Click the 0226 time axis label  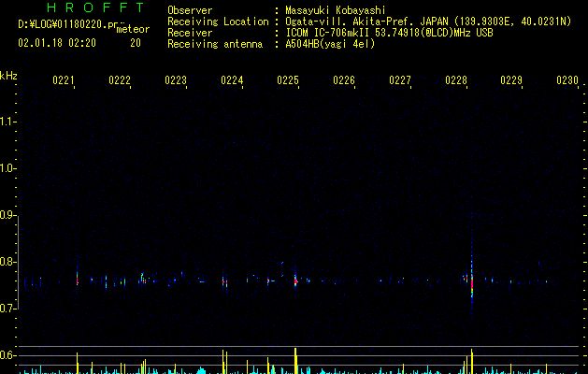click(x=344, y=80)
